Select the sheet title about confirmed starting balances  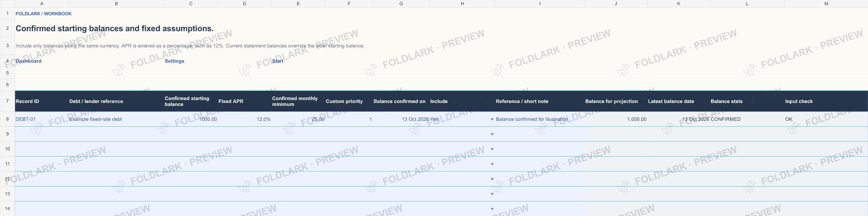(x=114, y=28)
